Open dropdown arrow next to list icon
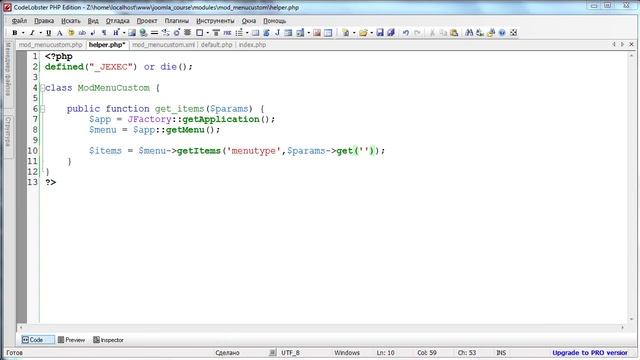This screenshot has height=360, width=640. tap(247, 33)
